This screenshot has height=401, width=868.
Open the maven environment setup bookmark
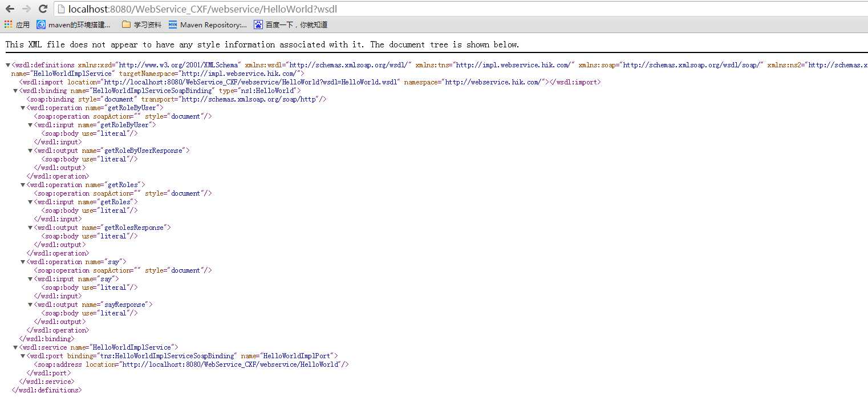click(74, 25)
